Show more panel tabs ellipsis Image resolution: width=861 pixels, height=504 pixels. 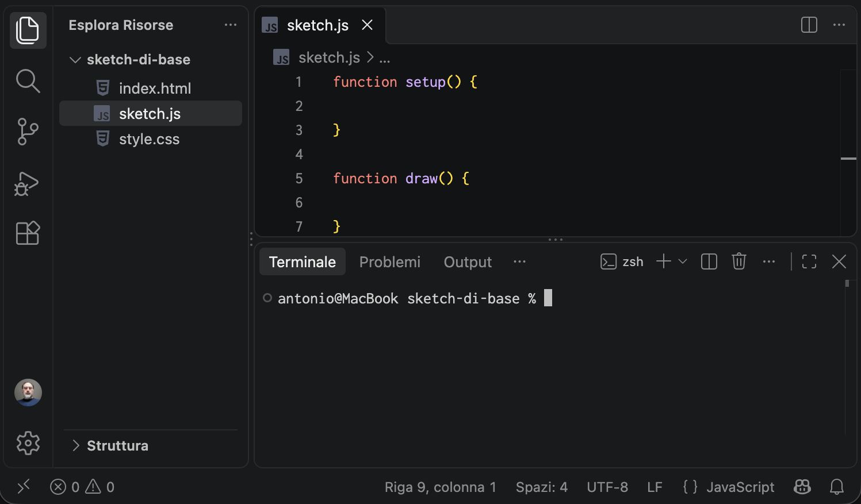coord(519,261)
